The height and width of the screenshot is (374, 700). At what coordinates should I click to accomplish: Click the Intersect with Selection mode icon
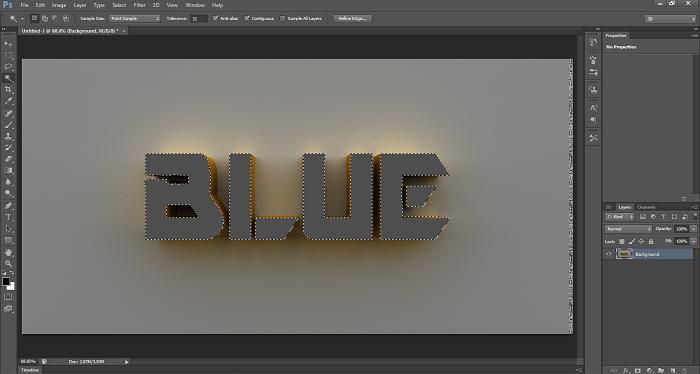(66, 18)
